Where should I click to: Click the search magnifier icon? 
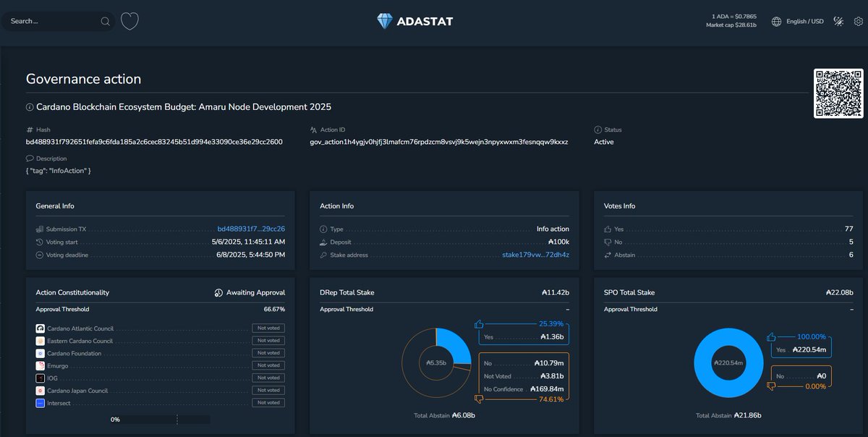click(106, 21)
